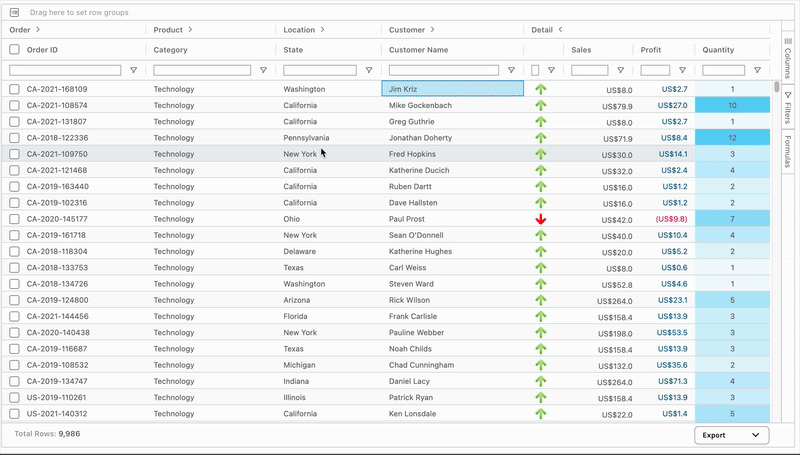Open the Profit column filter funnel icon
The height and width of the screenshot is (455, 800).
682,71
